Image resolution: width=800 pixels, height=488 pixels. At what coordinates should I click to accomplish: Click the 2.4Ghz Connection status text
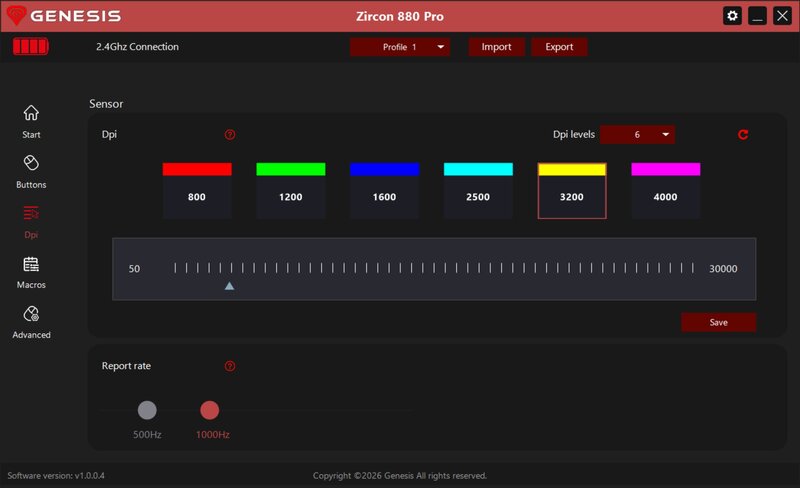coord(137,46)
